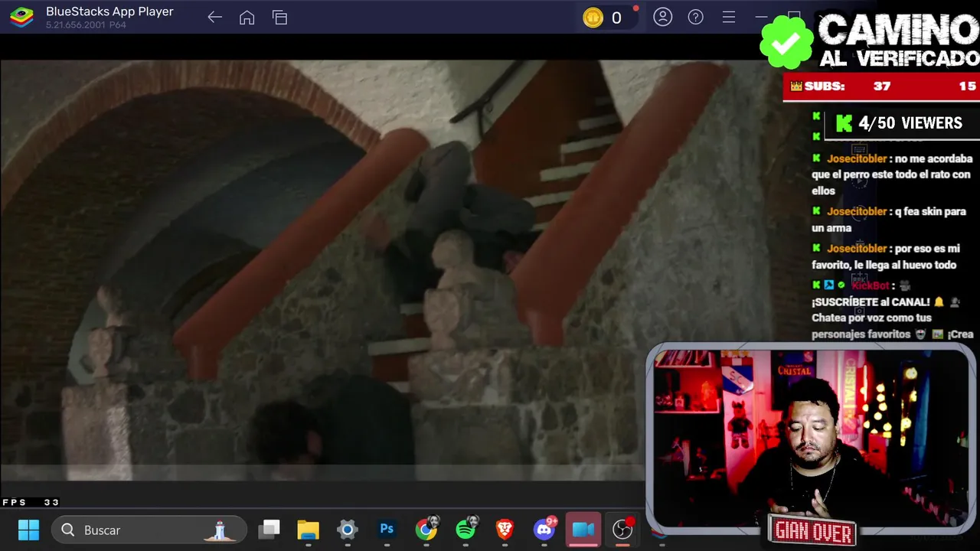Open the video camera app on the taskbar
The height and width of the screenshot is (551, 980).
(x=583, y=530)
